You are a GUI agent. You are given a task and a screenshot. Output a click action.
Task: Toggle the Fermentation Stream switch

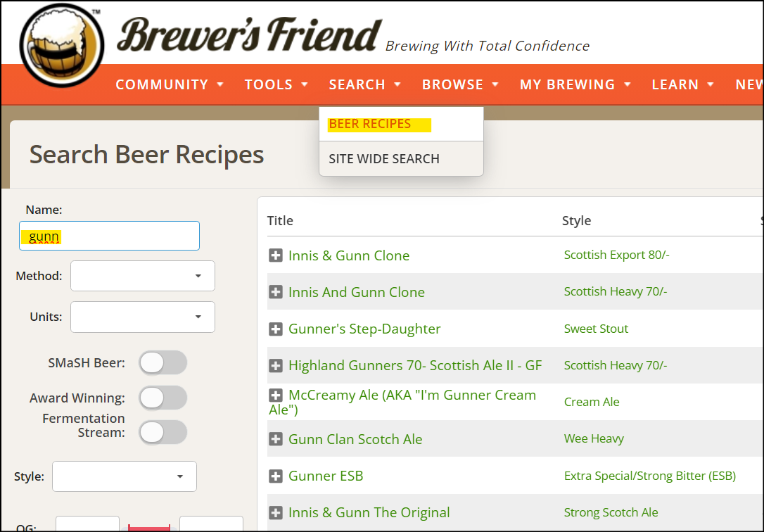(163, 432)
